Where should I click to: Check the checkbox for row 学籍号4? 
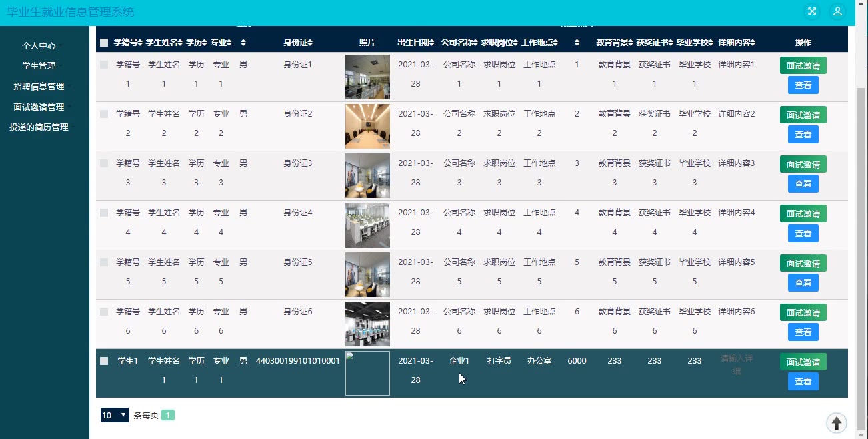click(x=104, y=213)
